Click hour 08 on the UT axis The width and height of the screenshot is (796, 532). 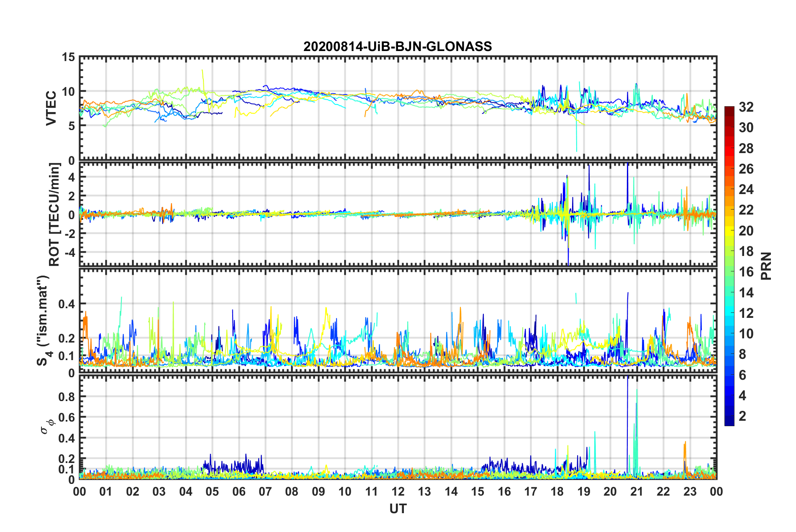click(x=292, y=491)
